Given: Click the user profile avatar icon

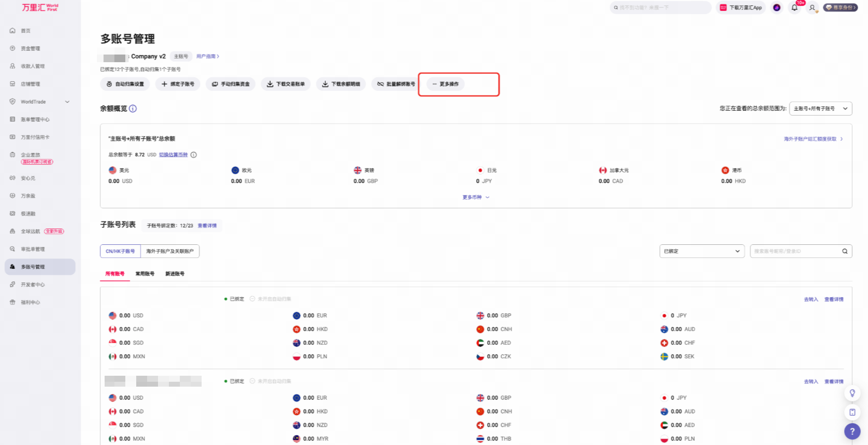Looking at the screenshot, I should click(812, 8).
